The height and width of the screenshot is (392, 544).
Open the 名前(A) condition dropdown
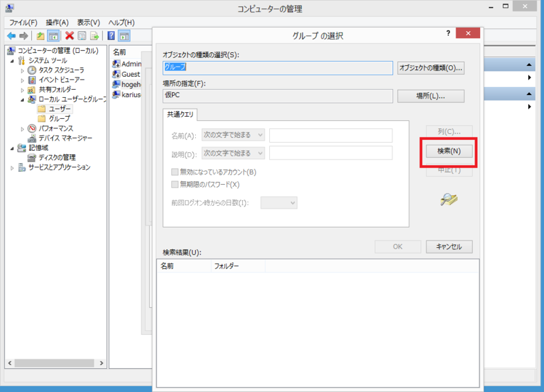pyautogui.click(x=231, y=135)
